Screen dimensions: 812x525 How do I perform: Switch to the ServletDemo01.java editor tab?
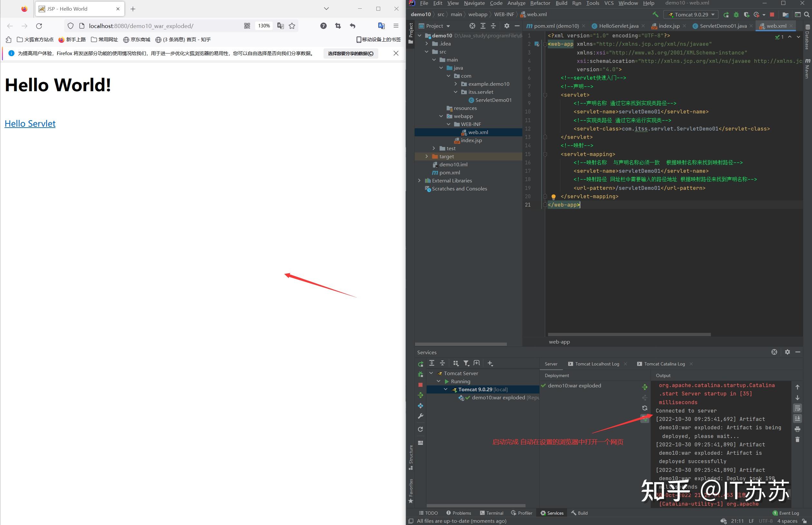723,26
